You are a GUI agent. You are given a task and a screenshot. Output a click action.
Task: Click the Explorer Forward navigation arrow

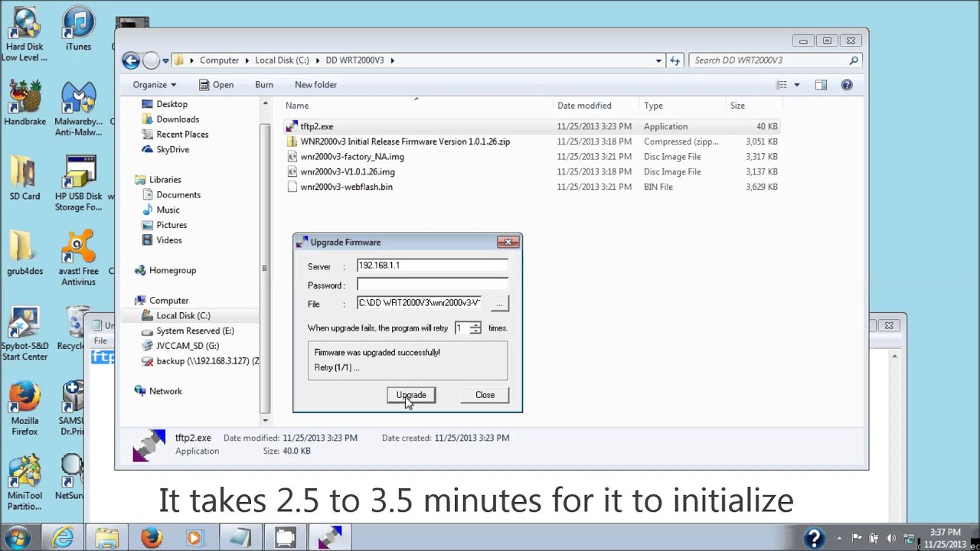(x=151, y=60)
